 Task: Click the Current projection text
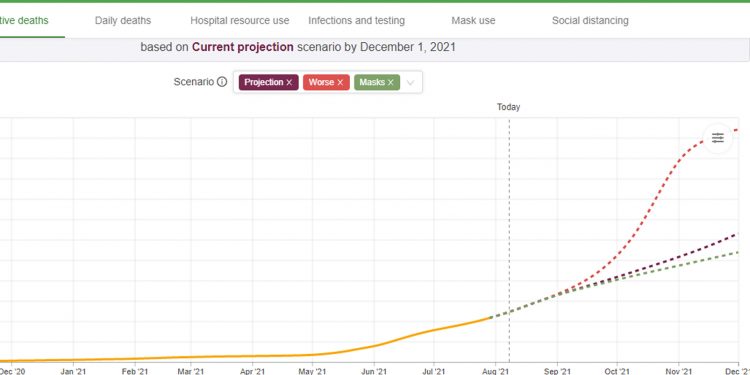[243, 47]
